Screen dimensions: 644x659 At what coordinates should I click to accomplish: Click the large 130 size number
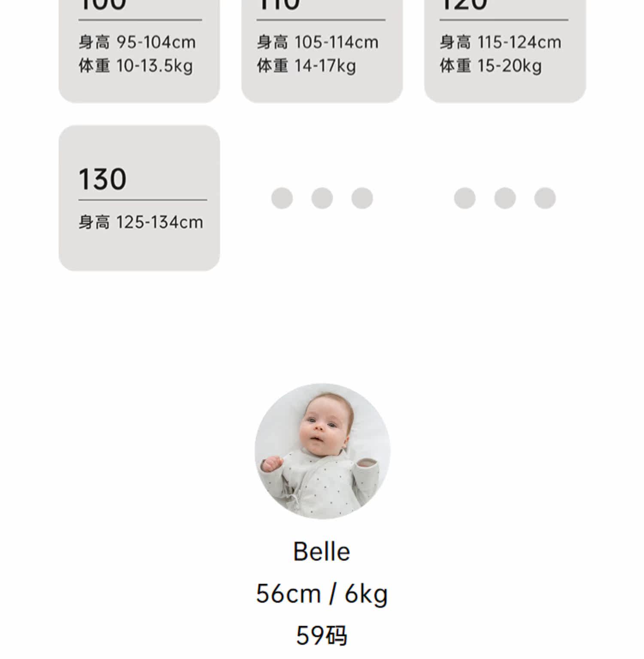103,179
